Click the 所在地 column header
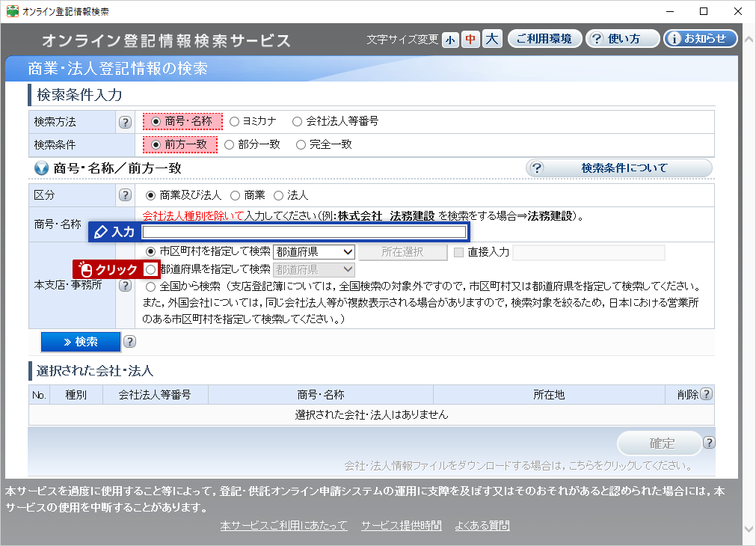756x546 pixels. click(x=549, y=395)
